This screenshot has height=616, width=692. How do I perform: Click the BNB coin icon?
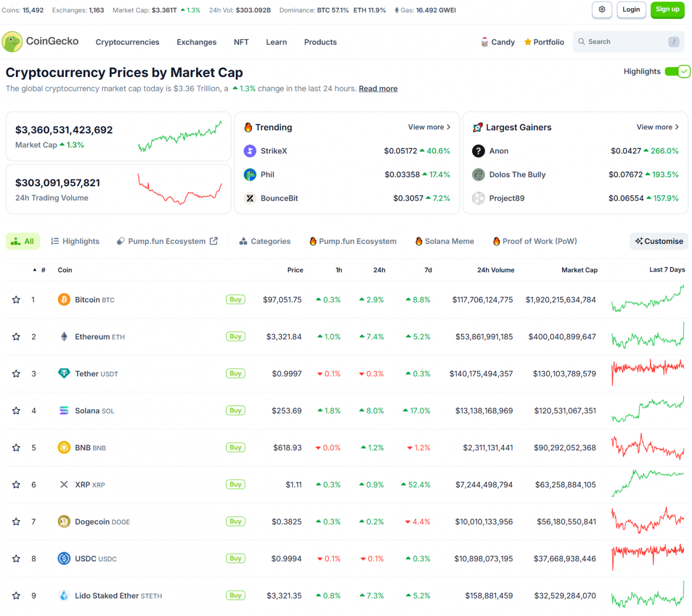coord(64,447)
